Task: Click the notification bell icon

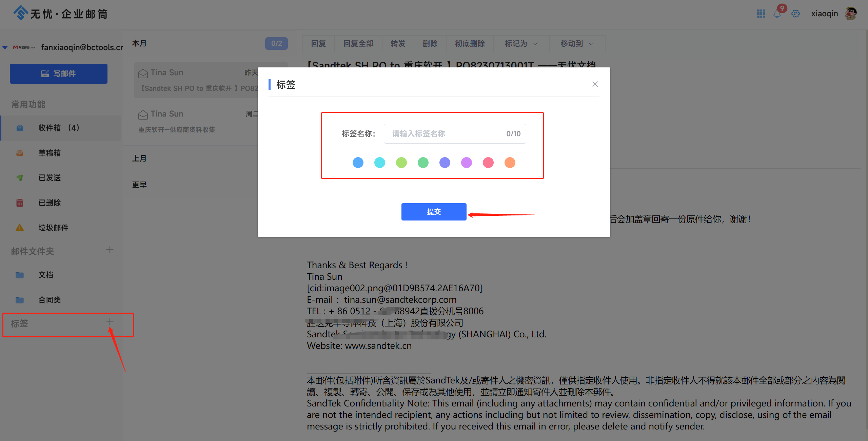Action: tap(777, 14)
